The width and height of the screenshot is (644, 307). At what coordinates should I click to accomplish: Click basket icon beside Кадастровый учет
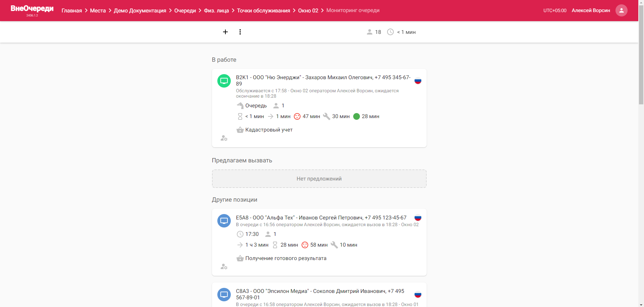click(x=240, y=130)
